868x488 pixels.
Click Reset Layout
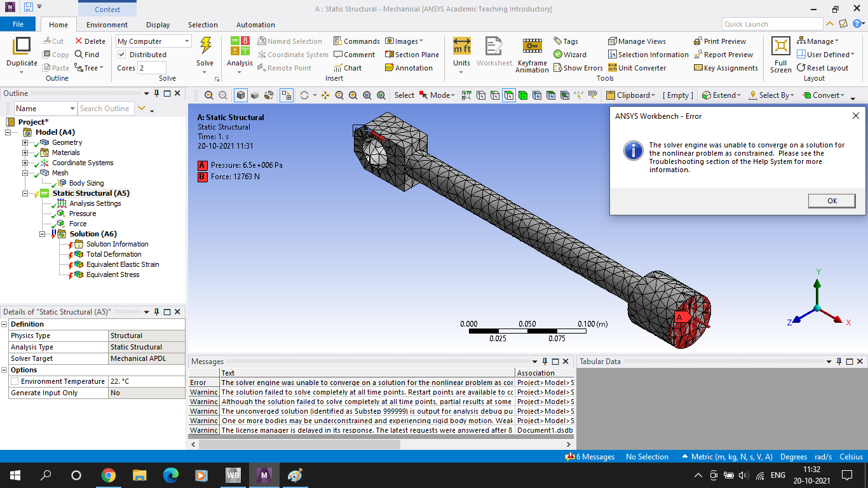coord(822,68)
